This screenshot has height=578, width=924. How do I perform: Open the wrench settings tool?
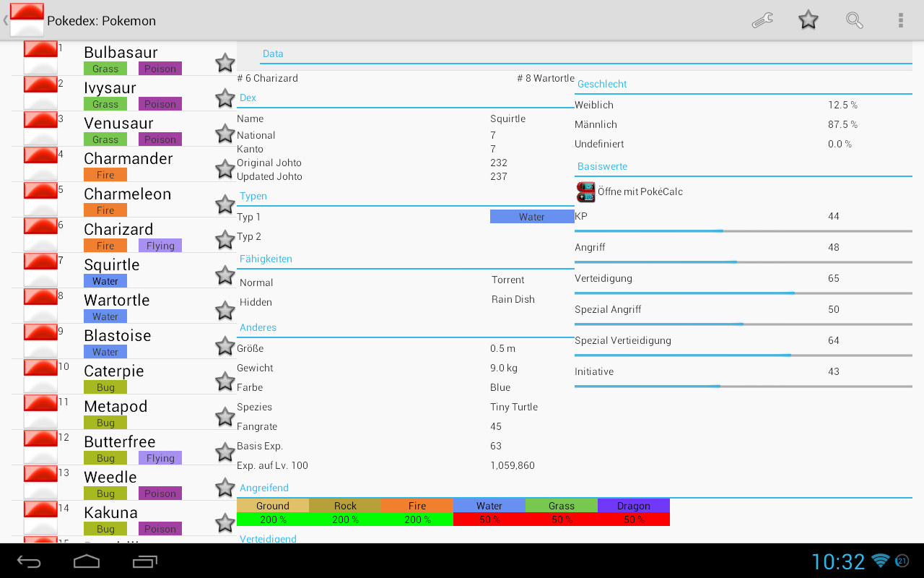point(762,20)
